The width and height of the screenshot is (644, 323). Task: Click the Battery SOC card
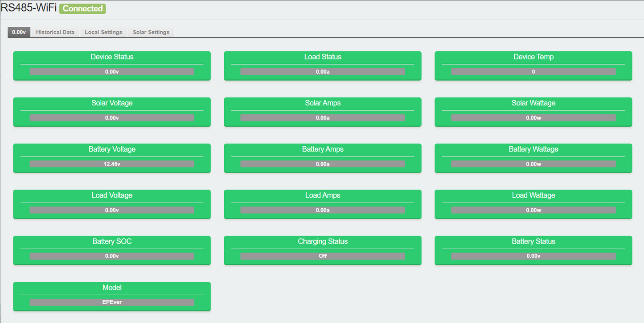[112, 249]
